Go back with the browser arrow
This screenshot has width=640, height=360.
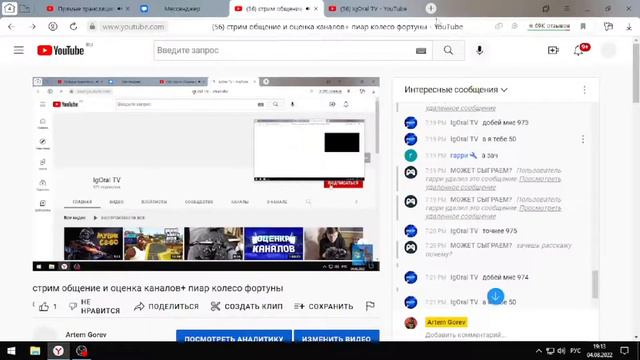tap(11, 27)
